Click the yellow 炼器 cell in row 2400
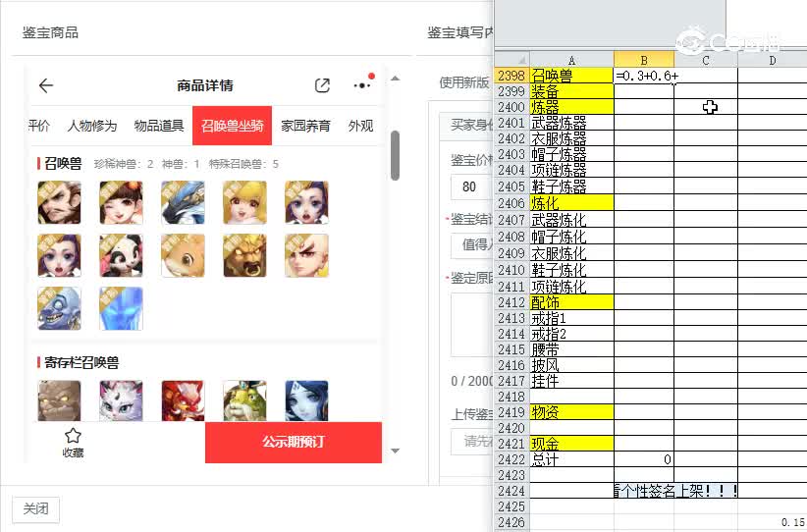 click(x=571, y=107)
